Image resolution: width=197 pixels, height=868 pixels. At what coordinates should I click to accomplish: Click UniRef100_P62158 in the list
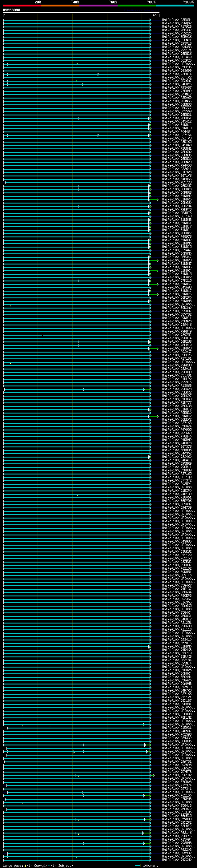pos(177,558)
